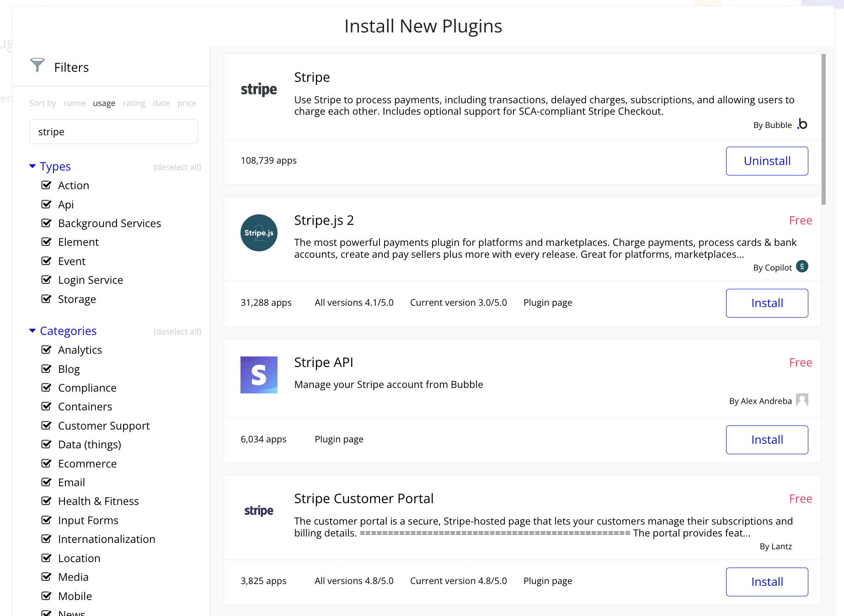Uncheck the Data (things) category
The width and height of the screenshot is (844, 616).
point(46,444)
